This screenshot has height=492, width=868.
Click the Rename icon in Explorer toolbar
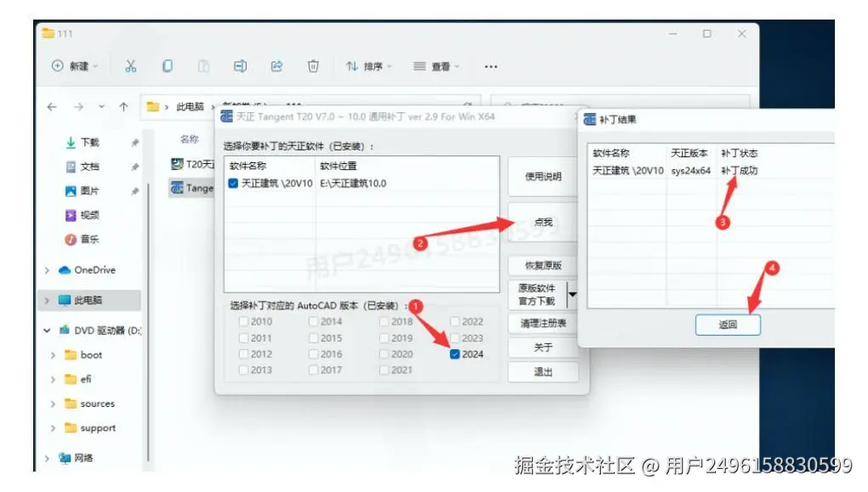pos(240,66)
